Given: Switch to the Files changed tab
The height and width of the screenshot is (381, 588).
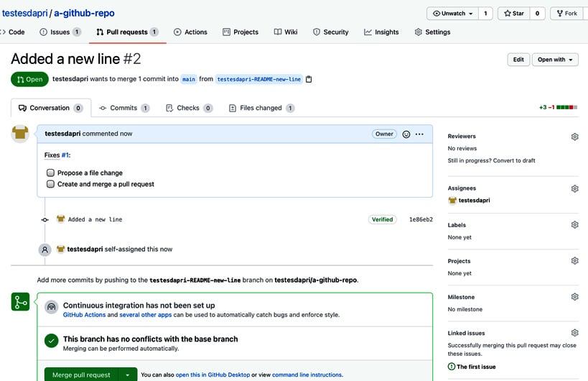Looking at the screenshot, I should click(261, 108).
